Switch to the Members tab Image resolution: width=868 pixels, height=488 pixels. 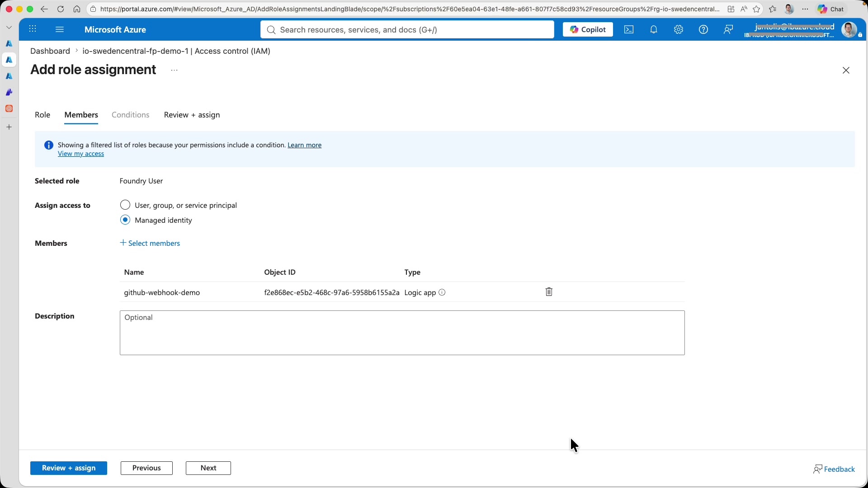pos(81,115)
